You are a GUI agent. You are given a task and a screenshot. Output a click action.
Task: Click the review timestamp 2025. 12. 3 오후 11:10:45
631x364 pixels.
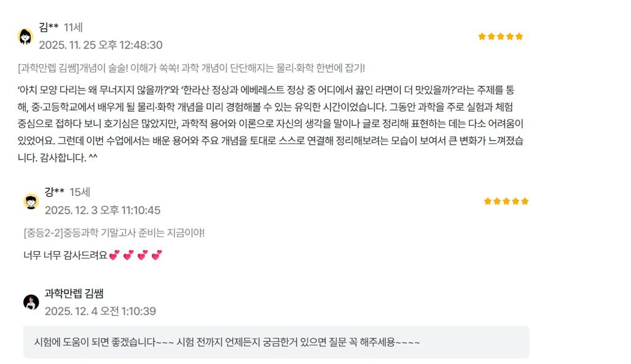[103, 210]
